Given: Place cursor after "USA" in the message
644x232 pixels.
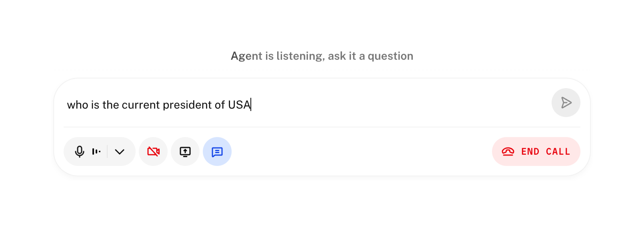Looking at the screenshot, I should pos(251,105).
